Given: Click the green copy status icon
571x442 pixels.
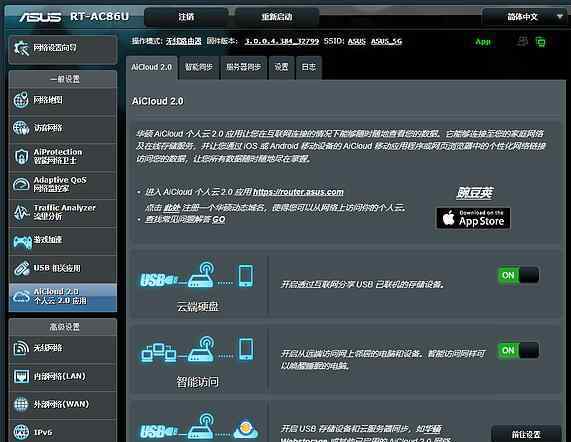Looking at the screenshot, I should (541, 42).
